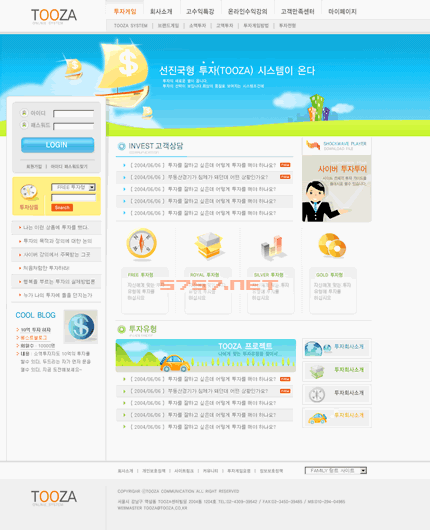
Task: Select TOOZA SYSTEM in the submenu bar
Action: [x=131, y=26]
